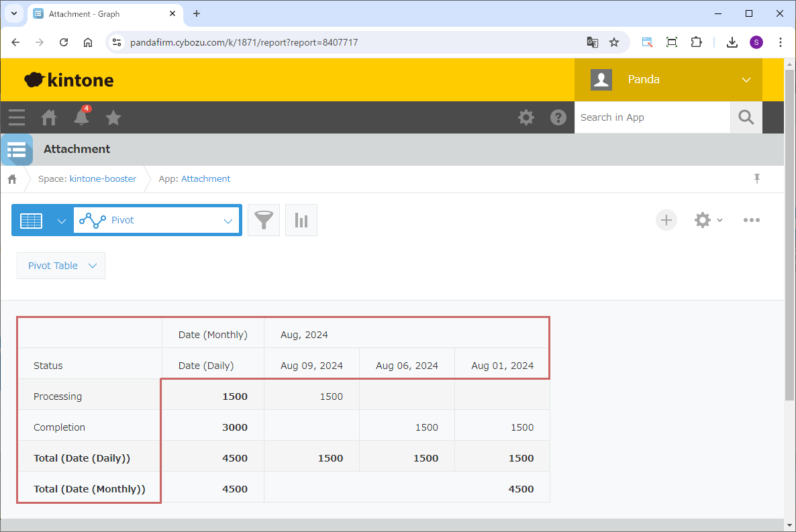This screenshot has width=796, height=532.
Task: Open notifications bell with 4 alerts
Action: (81, 117)
